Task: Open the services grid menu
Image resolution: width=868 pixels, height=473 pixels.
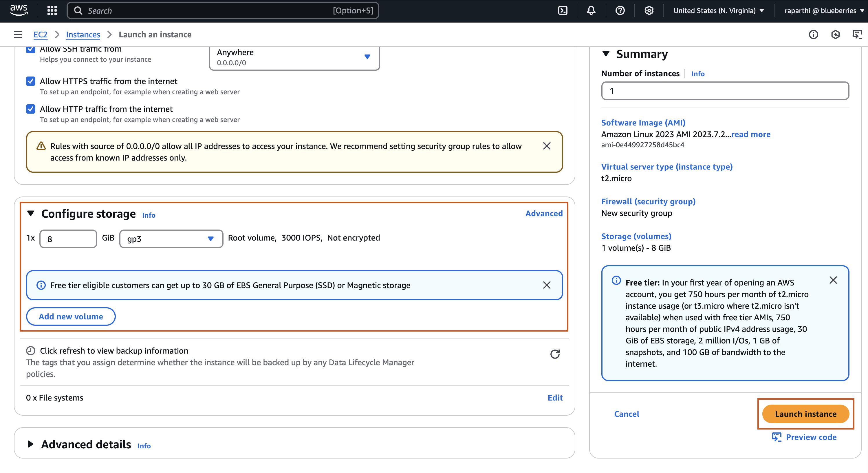Action: tap(52, 10)
